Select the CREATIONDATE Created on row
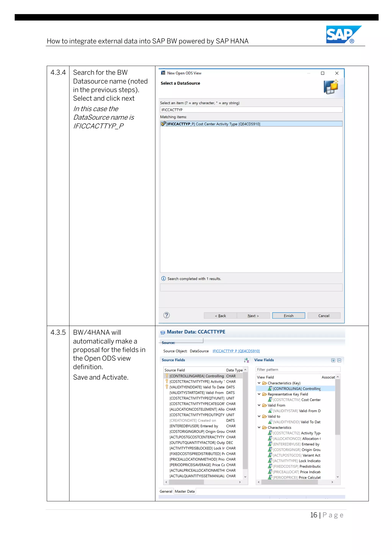Screen dimensions: 392x555 (203, 420)
